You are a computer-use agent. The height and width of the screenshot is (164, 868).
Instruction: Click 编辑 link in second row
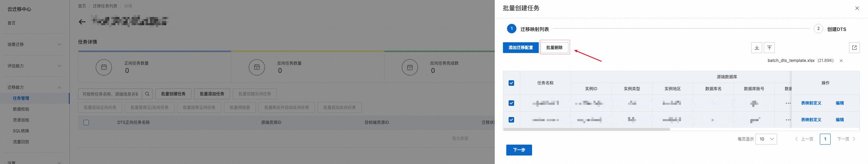[x=840, y=120]
